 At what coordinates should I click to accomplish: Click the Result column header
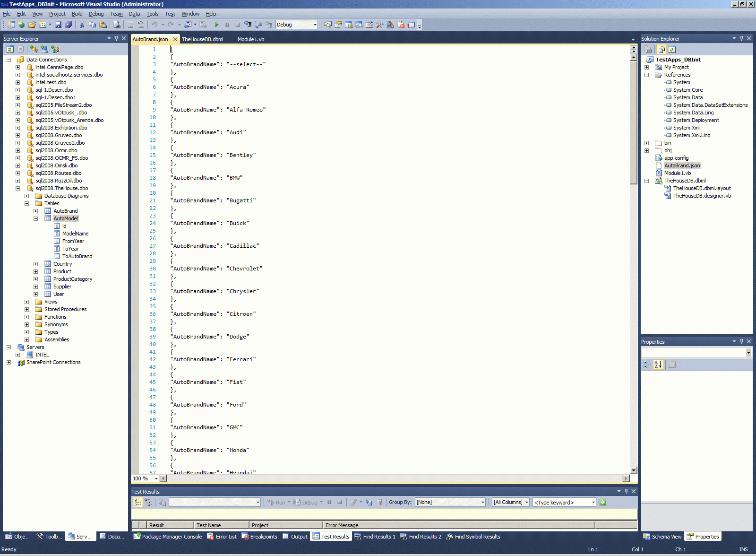[x=170, y=525]
